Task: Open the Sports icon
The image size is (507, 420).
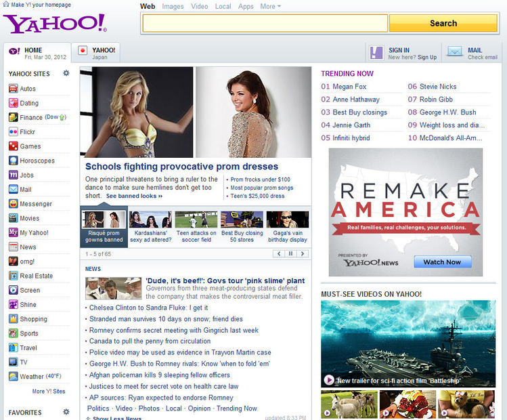Action: click(14, 333)
